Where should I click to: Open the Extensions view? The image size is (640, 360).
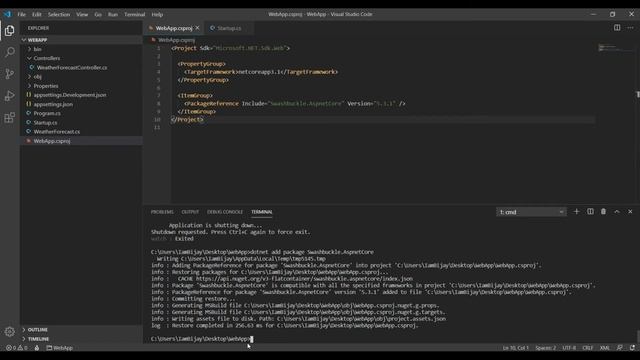pos(9,118)
